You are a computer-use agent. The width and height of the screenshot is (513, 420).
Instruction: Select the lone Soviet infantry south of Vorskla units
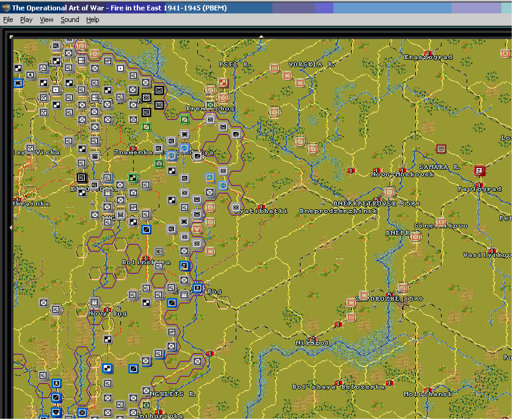point(274,112)
